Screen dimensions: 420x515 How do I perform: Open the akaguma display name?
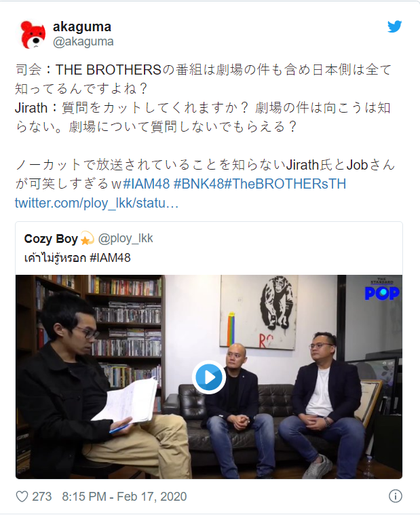82,26
